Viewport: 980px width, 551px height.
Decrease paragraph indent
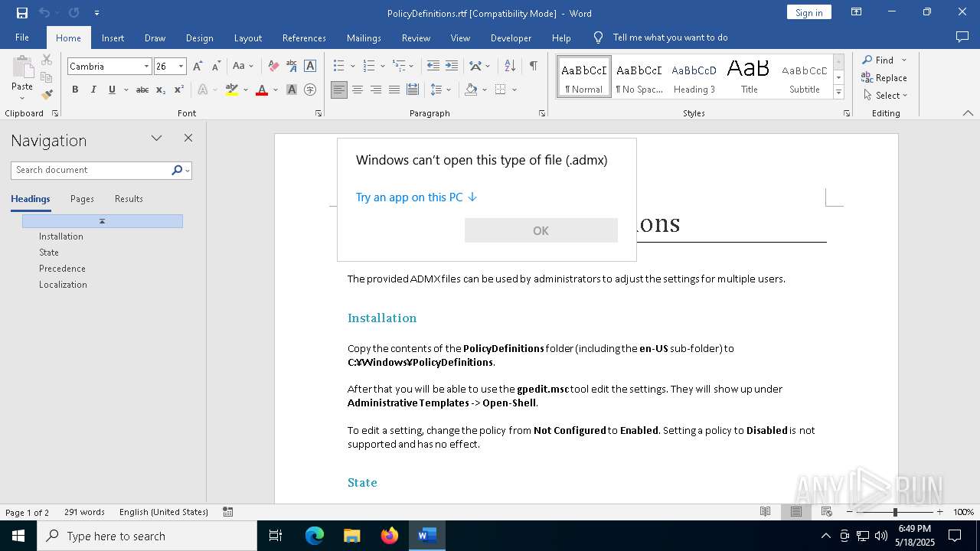pyautogui.click(x=433, y=67)
